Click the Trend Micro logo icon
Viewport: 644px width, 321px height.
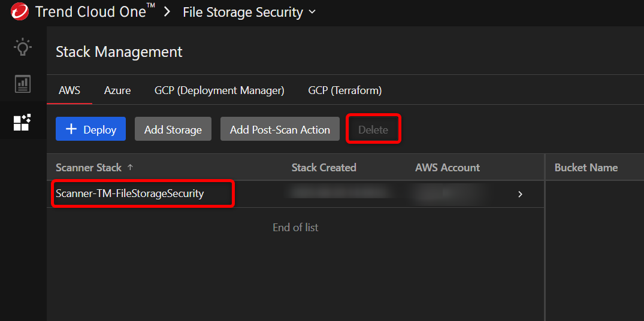click(x=19, y=11)
